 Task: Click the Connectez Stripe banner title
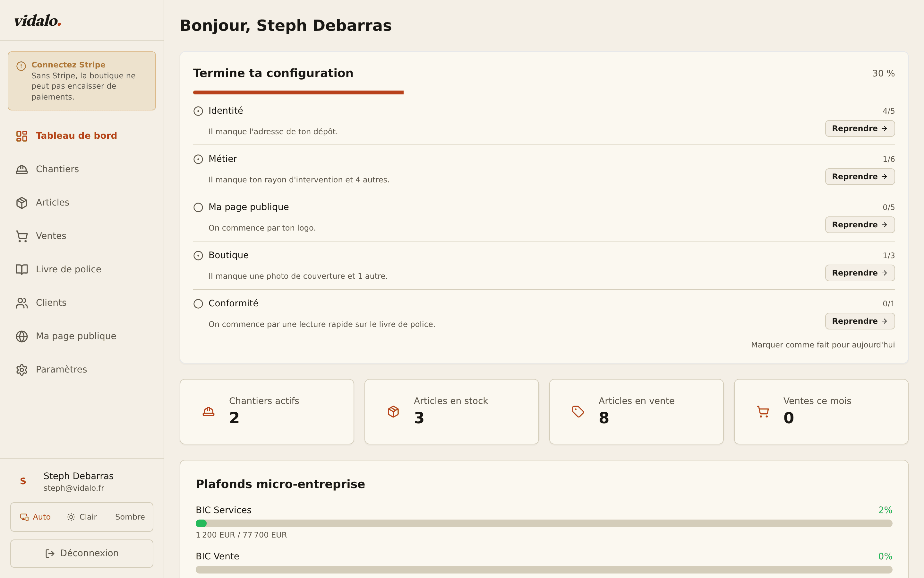pyautogui.click(x=68, y=65)
